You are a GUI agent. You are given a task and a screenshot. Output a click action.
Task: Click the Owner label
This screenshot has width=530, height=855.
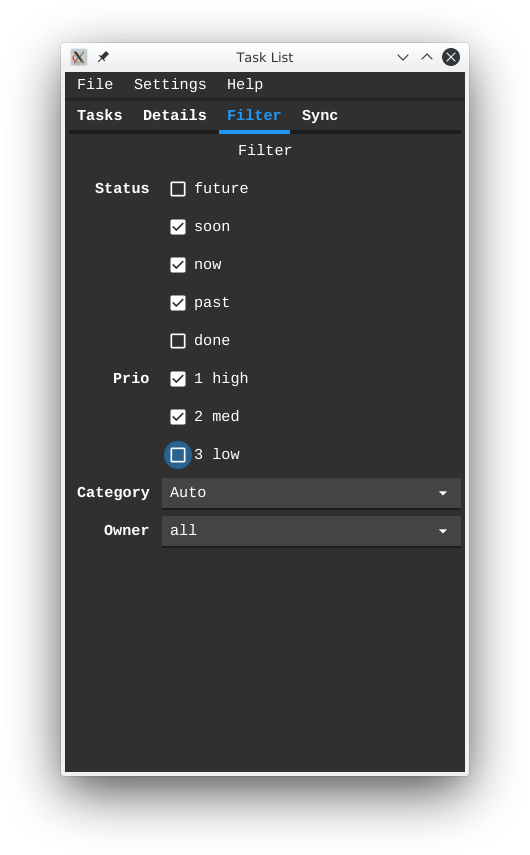pyautogui.click(x=126, y=531)
